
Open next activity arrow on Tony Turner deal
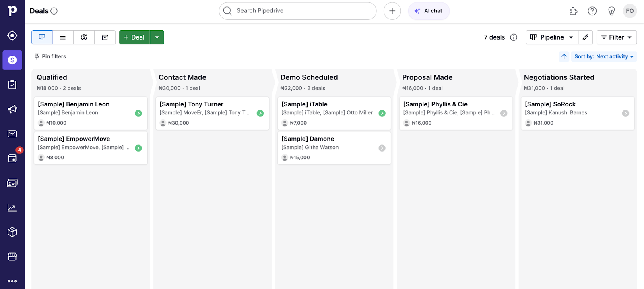pos(260,114)
